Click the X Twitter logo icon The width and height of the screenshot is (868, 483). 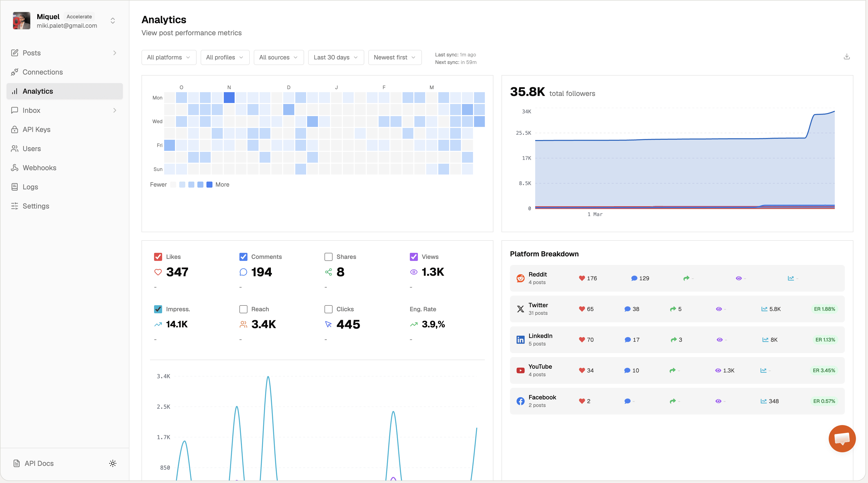click(520, 309)
